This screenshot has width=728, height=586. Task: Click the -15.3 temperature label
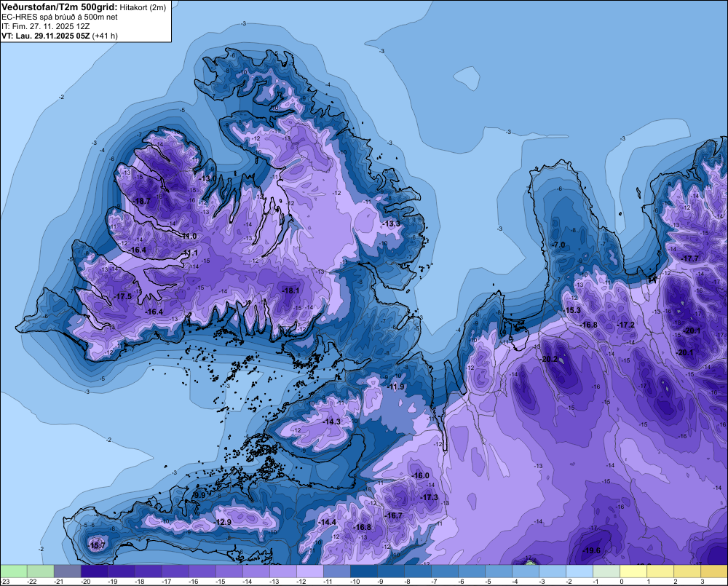click(x=571, y=310)
